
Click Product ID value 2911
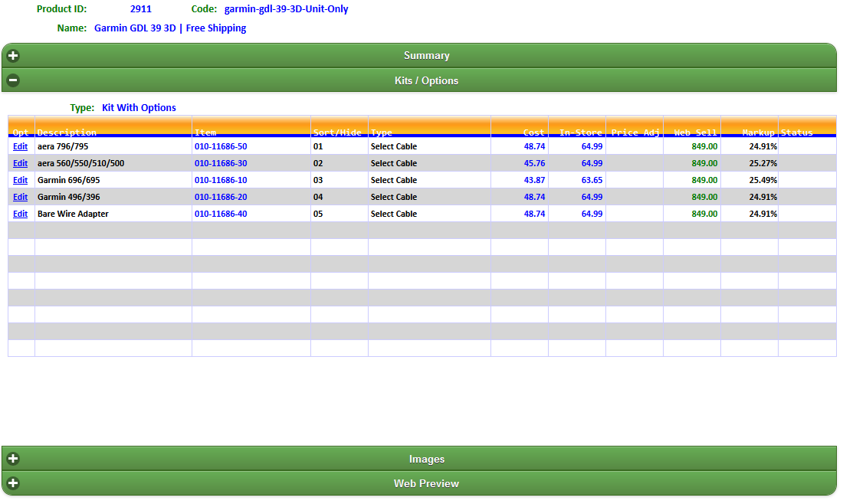[141, 9]
